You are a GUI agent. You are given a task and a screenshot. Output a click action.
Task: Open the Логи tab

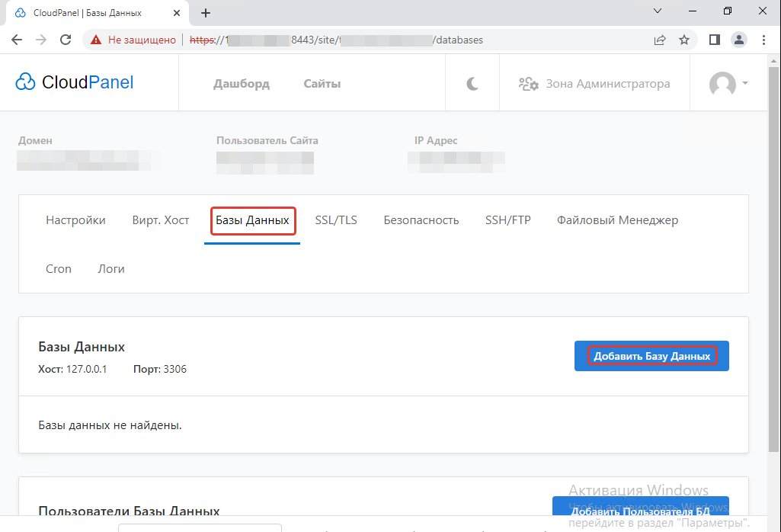111,268
